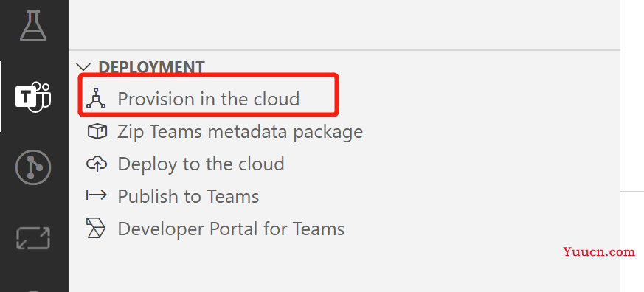Viewport: 644px width, 292px height.
Task: Click the vertical border between sidebar and editor
Action: tap(620, 146)
